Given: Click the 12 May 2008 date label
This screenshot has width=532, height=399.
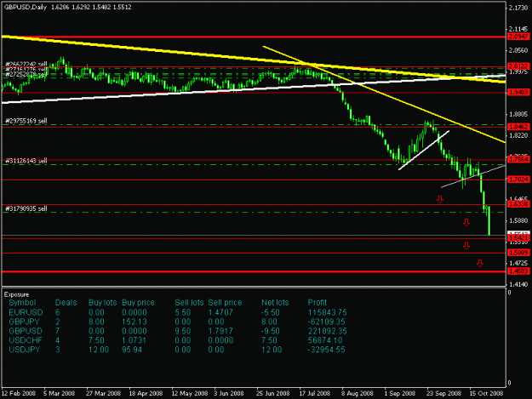Looking at the screenshot, I should 189,393.
